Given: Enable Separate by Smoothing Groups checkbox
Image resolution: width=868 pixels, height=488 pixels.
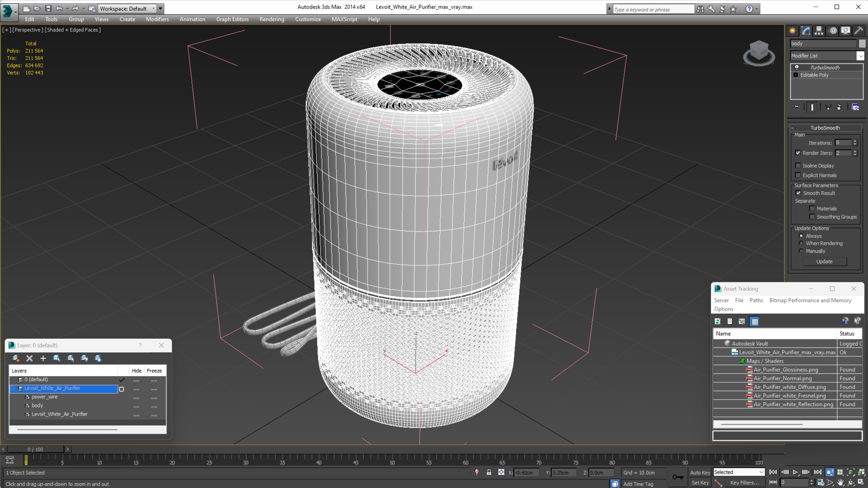Looking at the screenshot, I should click(x=812, y=216).
